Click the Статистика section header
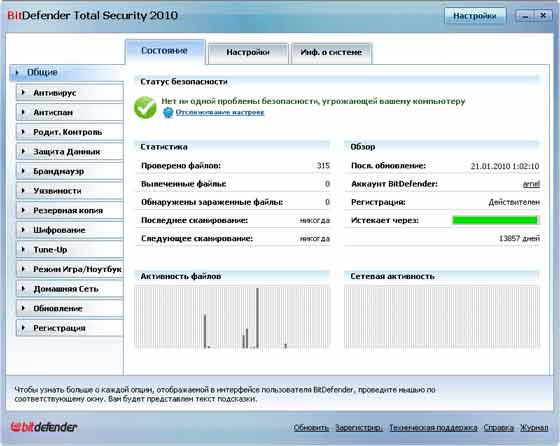Screen dimensions: 560x446 pos(164,147)
